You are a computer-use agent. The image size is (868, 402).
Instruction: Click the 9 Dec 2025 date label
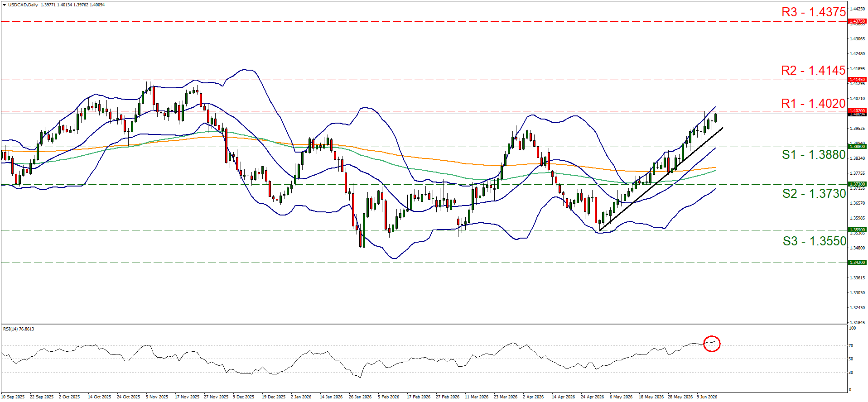[x=244, y=397]
